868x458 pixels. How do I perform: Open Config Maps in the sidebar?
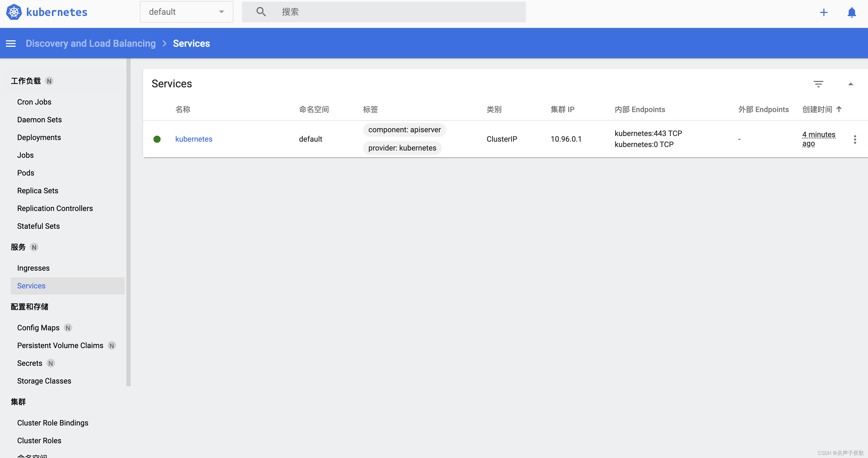(x=38, y=327)
